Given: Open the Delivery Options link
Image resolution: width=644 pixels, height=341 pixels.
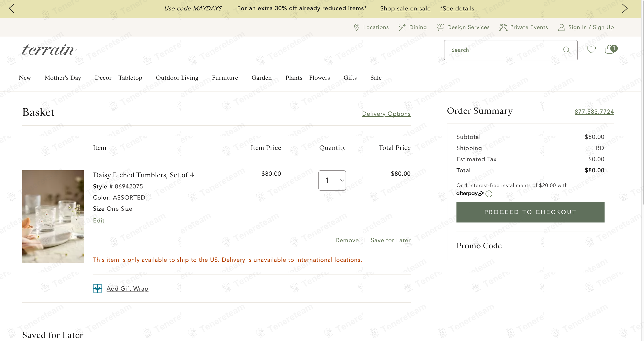Looking at the screenshot, I should 386,114.
